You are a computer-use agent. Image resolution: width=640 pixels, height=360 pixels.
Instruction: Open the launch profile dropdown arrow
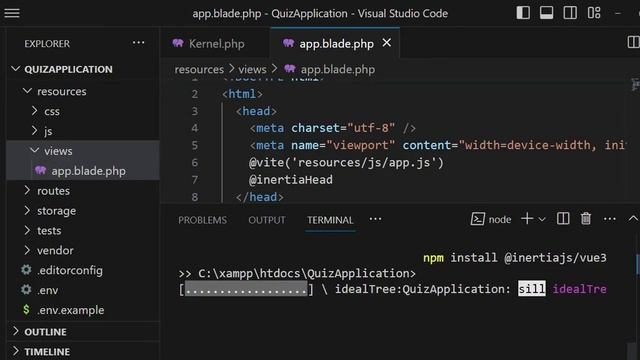(542, 220)
